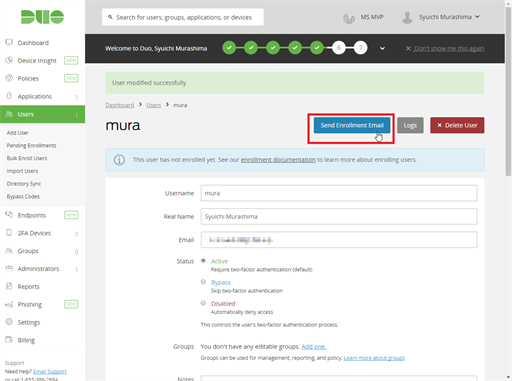Screen dimensions: 512x381
Task: Open Import Users submenu item
Action: [x=22, y=171]
